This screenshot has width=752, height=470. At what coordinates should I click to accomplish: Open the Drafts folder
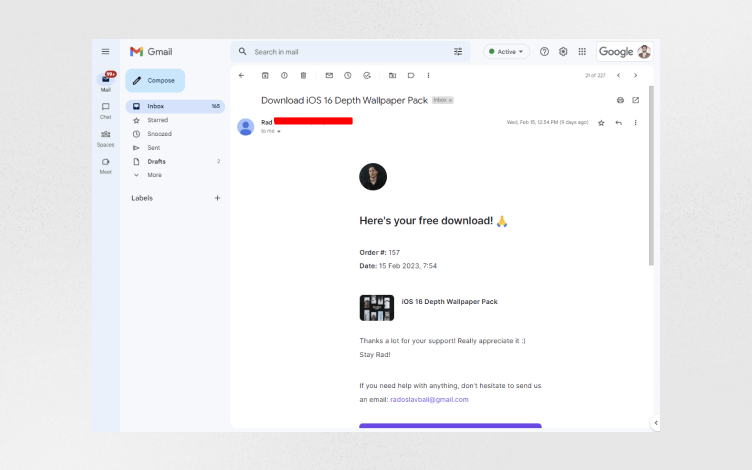click(175, 162)
